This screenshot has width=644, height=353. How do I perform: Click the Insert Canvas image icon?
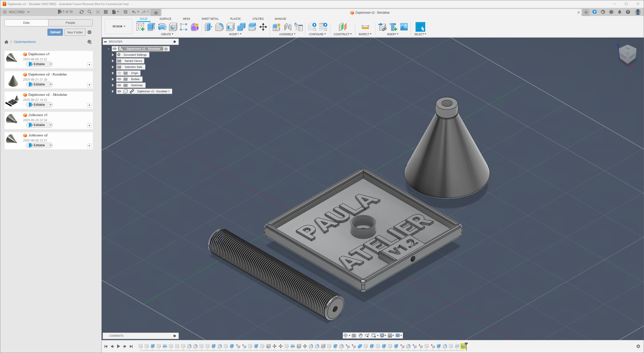[x=404, y=27]
